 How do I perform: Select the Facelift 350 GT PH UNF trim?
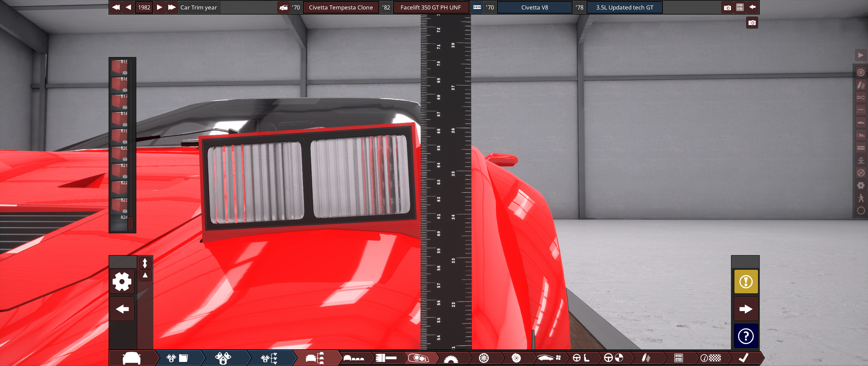click(430, 7)
